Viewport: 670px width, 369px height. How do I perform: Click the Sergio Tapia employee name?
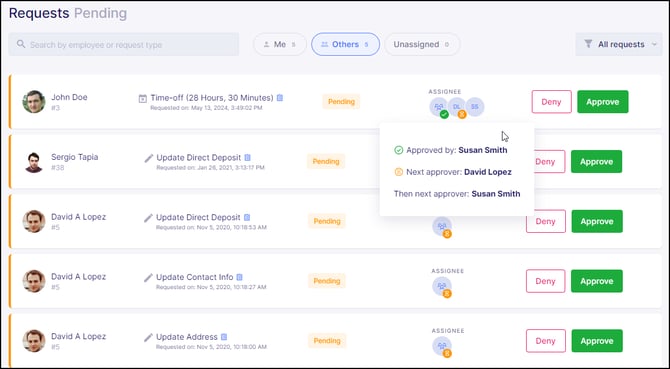(75, 157)
